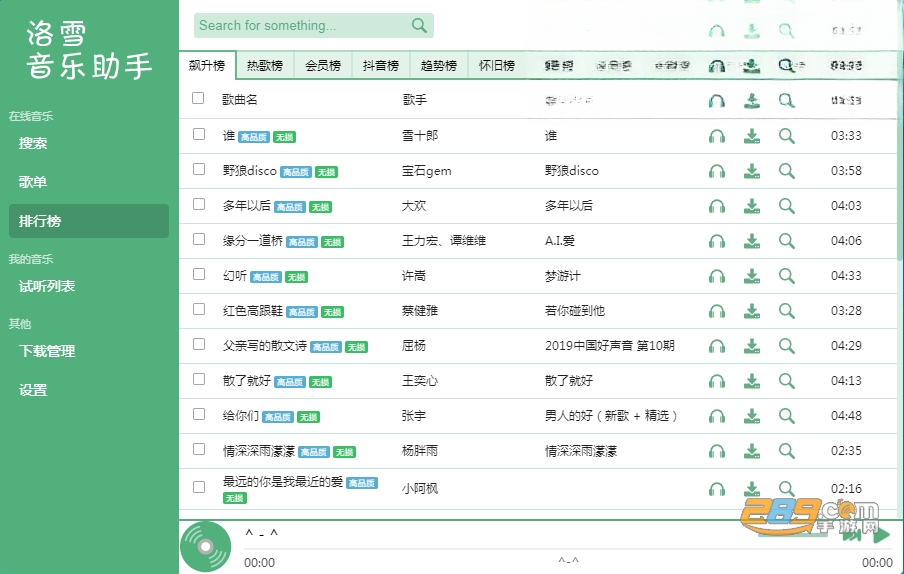The image size is (904, 574).
Task: Open the 怀旧榜 tab
Action: click(x=497, y=66)
